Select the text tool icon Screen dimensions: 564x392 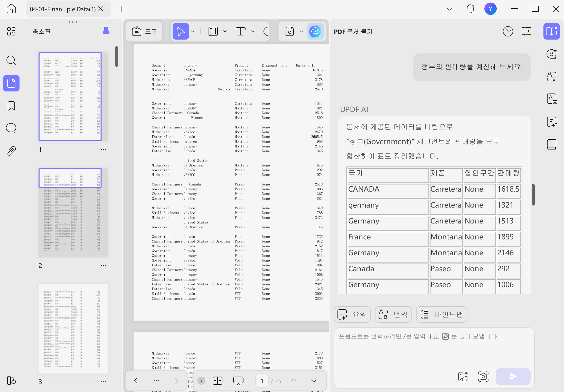coord(241,31)
